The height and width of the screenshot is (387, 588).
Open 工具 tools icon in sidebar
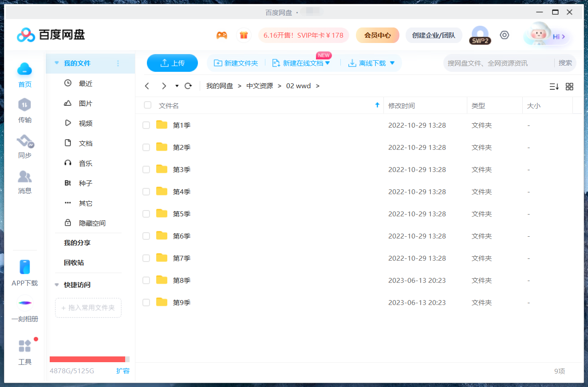pyautogui.click(x=25, y=346)
